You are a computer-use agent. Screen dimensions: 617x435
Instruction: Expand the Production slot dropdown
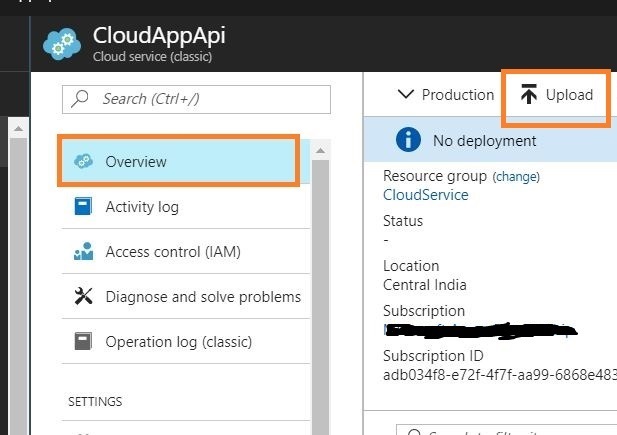pos(446,95)
